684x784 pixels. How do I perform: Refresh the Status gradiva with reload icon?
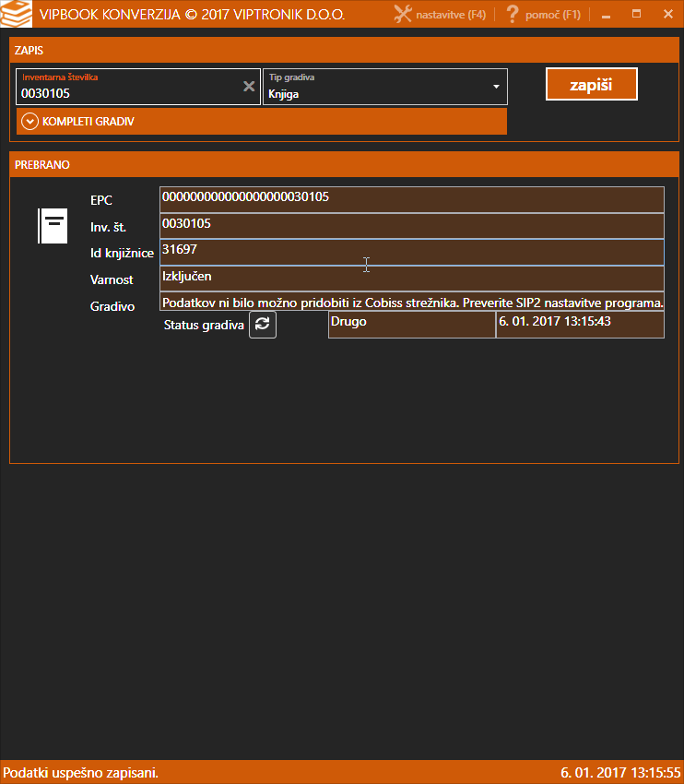[263, 325]
